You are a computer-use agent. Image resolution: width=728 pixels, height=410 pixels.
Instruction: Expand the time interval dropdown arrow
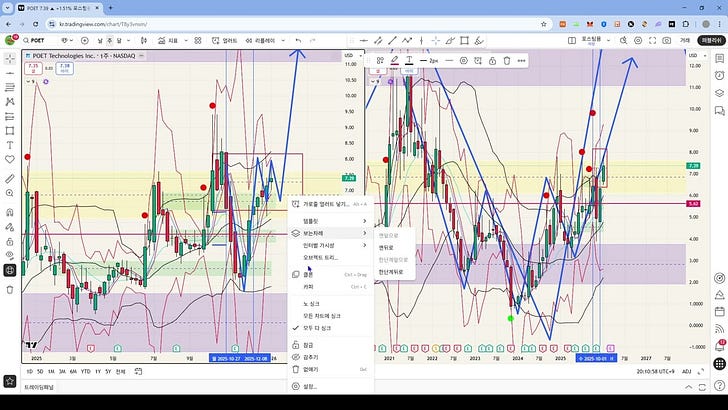pyautogui.click(x=129, y=41)
